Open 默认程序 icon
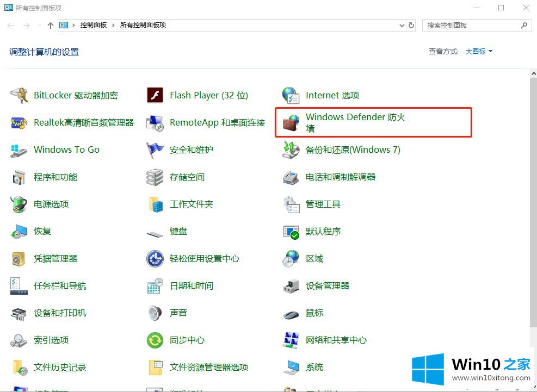Screen dimensions: 537x392 [x=291, y=232]
